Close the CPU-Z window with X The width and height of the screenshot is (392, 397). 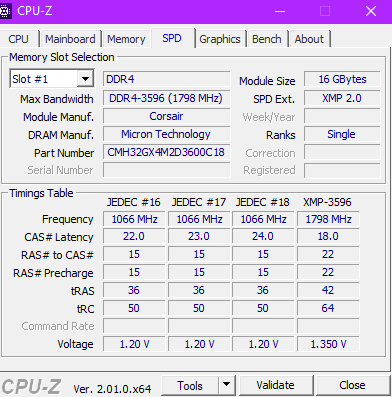371,12
